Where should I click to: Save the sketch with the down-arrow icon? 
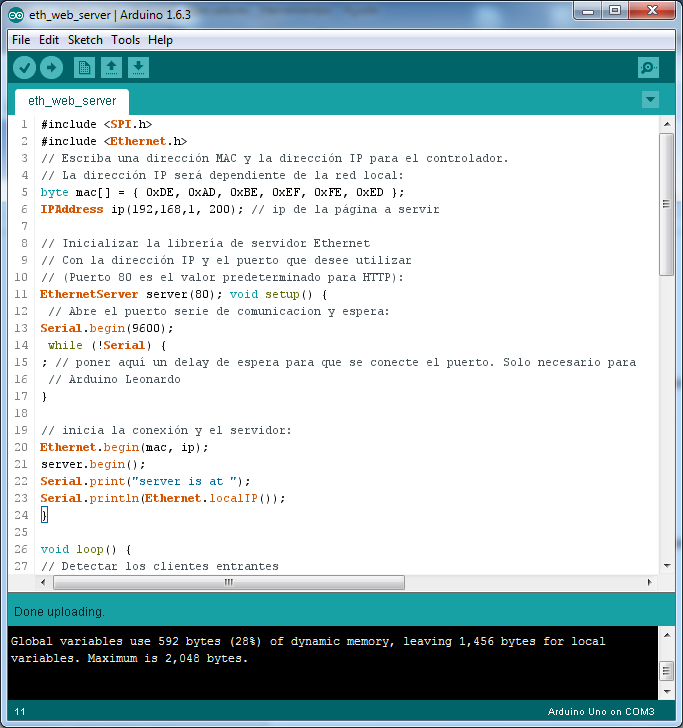138,68
